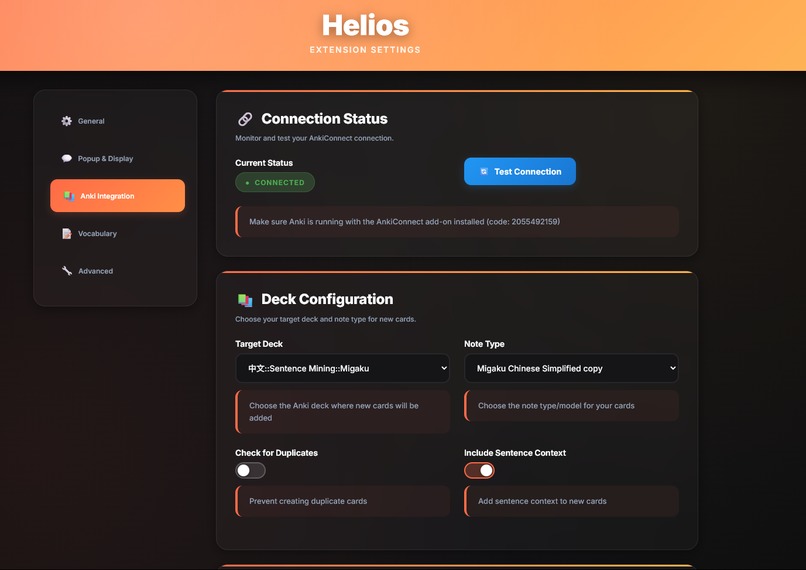Click the refresh icon in Test Connection
Viewport: 806px width, 570px height.
(484, 172)
